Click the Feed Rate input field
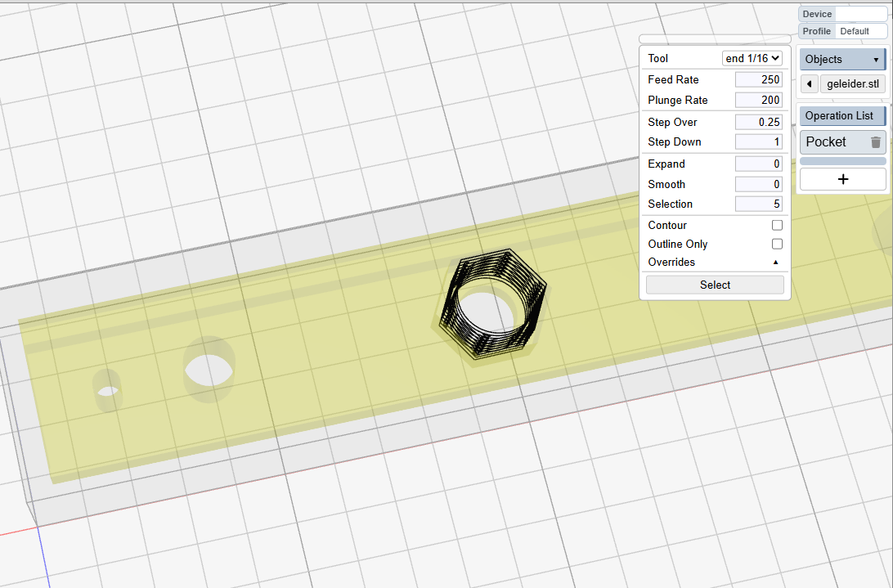This screenshot has width=893, height=588. (x=758, y=80)
